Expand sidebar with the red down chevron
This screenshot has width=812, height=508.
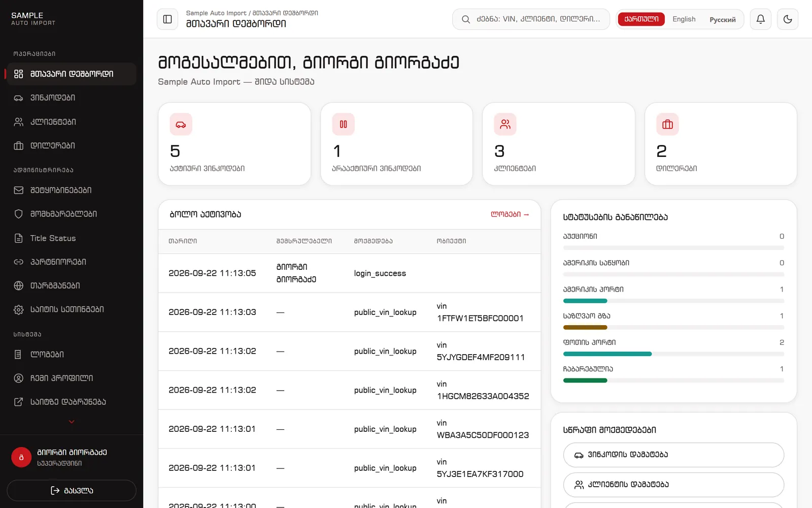[72, 422]
